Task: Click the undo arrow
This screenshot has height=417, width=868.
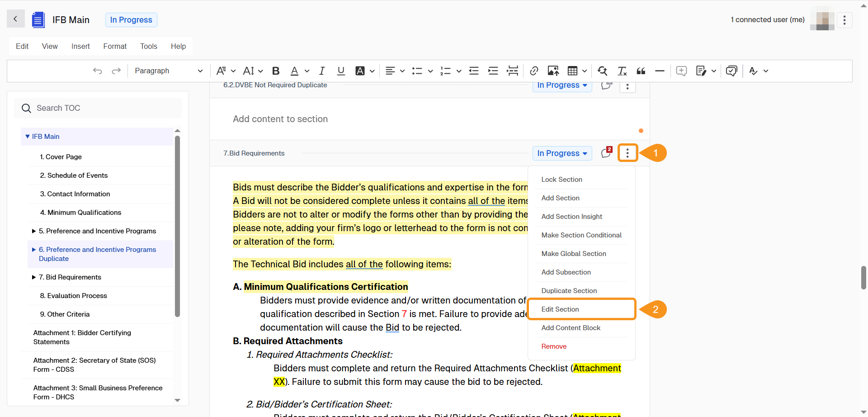Action: (x=97, y=71)
